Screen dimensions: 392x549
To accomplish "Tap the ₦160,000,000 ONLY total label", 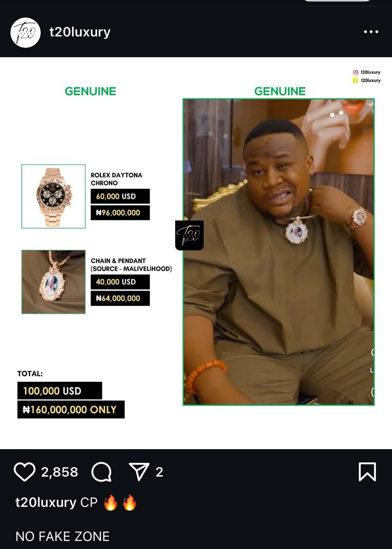I will pos(71,410).
